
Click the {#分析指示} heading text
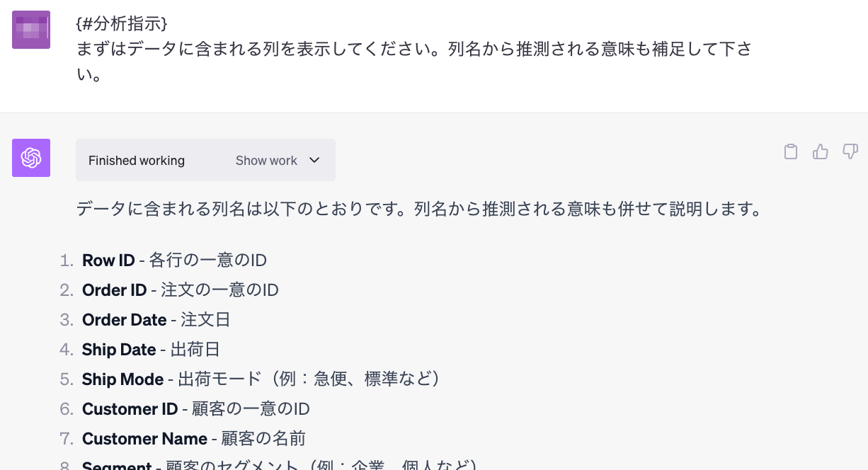click(121, 24)
